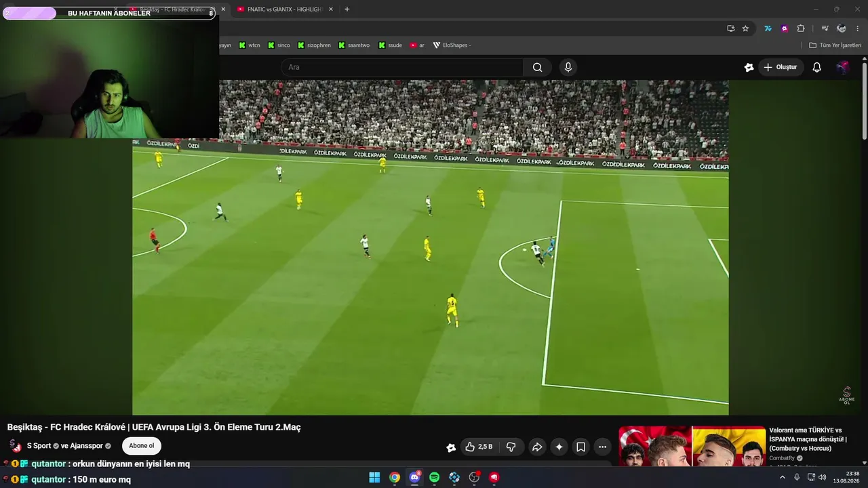
Task: Open the saamtwo bookmark
Action: point(354,45)
